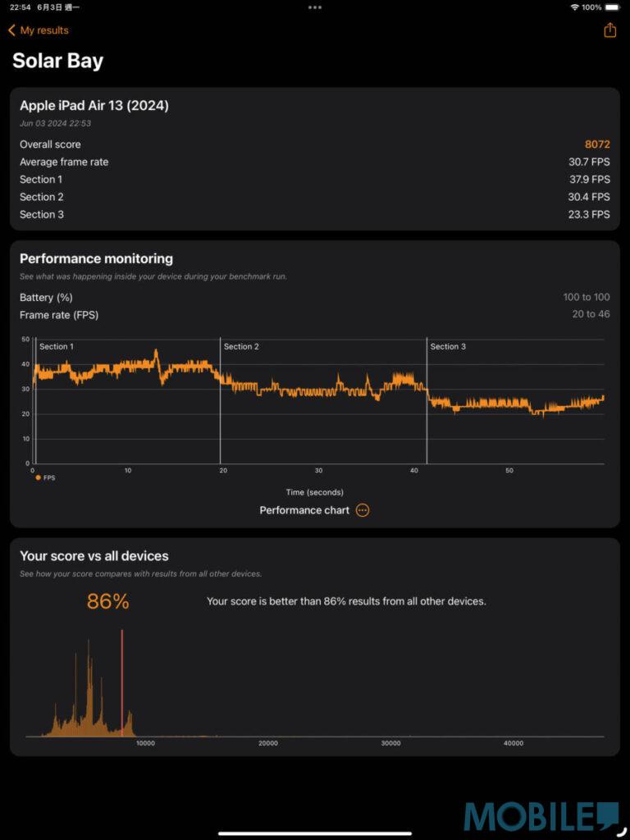This screenshot has height=840, width=630.
Task: Tap the battery icon in the status bar
Action: 614,7
